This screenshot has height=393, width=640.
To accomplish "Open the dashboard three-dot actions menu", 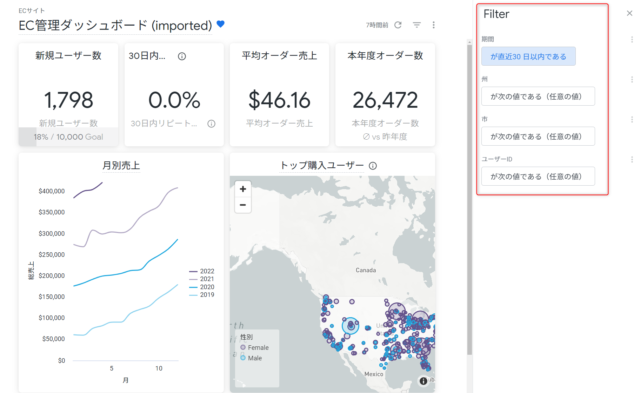I will pyautogui.click(x=433, y=25).
